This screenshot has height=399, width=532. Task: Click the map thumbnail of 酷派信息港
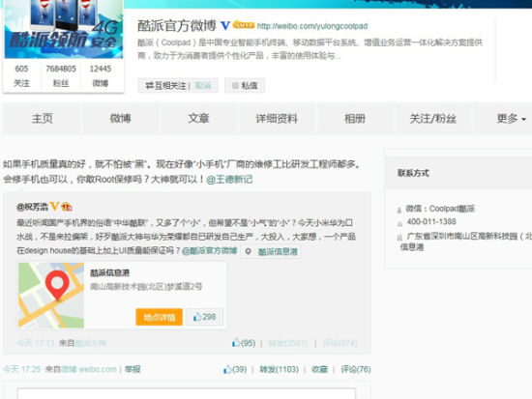pos(51,295)
